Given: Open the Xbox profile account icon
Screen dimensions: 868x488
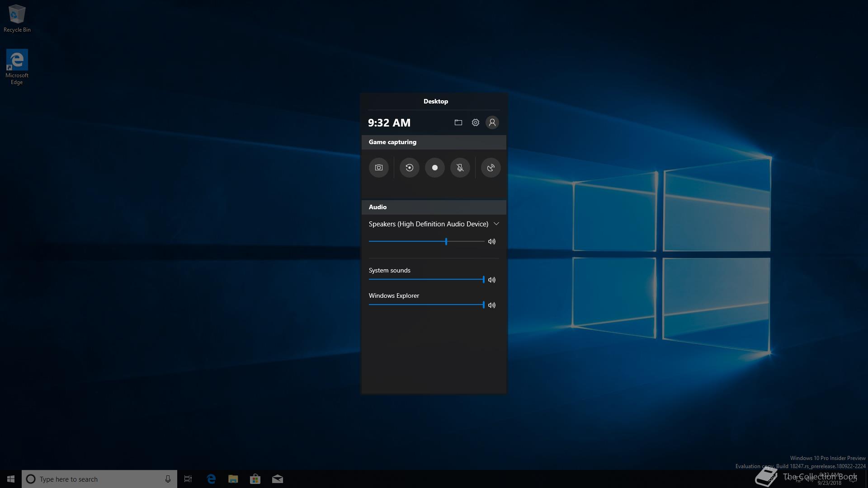Looking at the screenshot, I should (x=492, y=122).
